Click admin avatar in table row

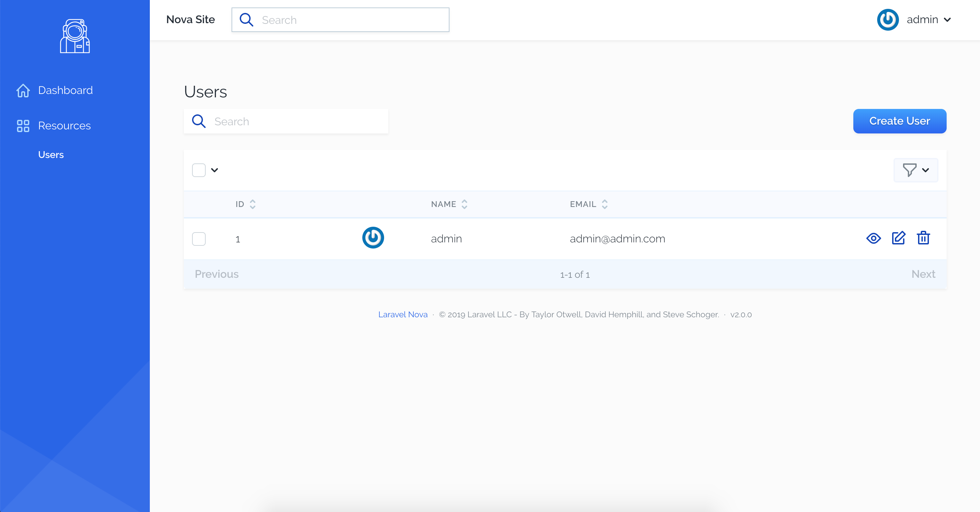(x=373, y=238)
